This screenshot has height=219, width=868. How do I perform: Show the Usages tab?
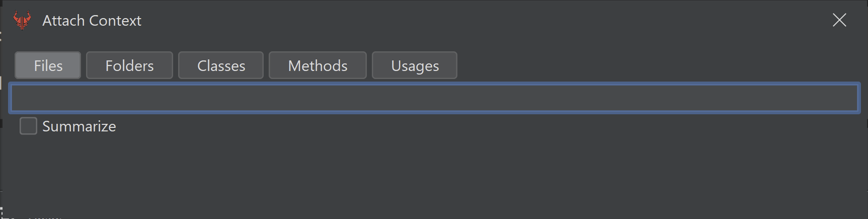[415, 65]
